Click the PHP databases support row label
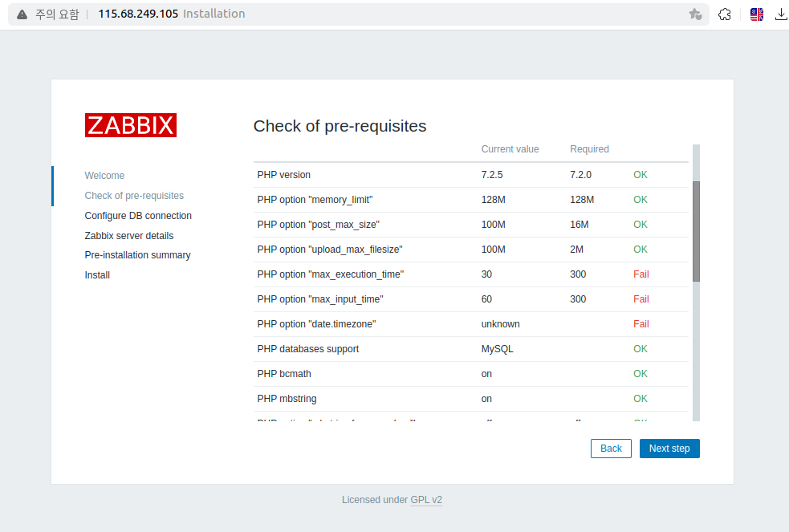 [x=308, y=349]
